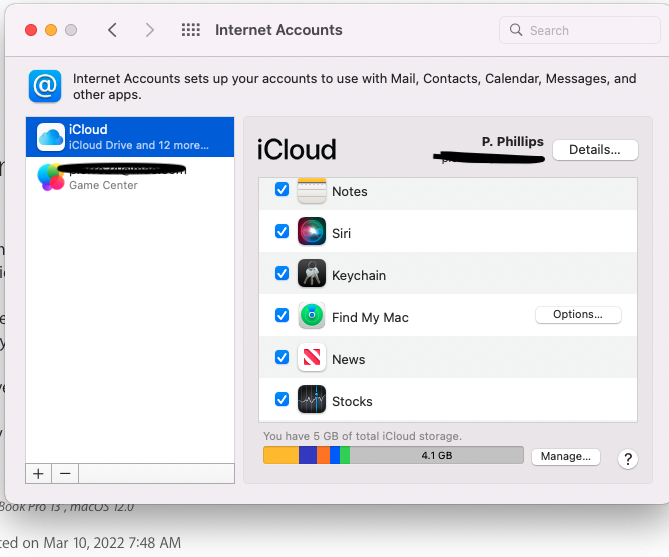Click the News app icon

312,357
